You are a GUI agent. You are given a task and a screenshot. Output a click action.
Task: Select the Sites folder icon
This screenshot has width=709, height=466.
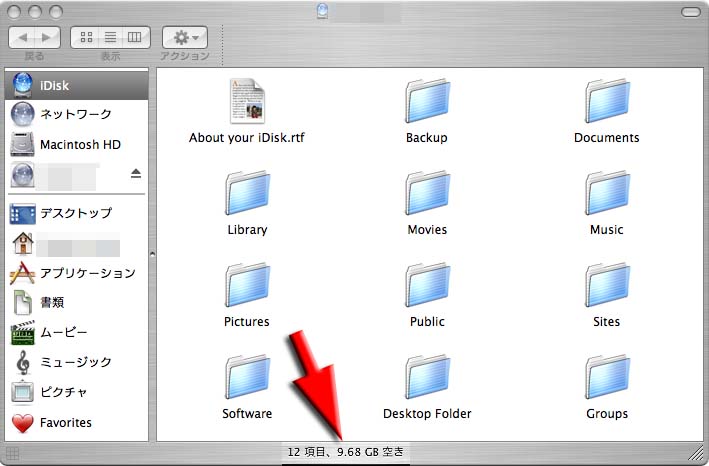click(x=607, y=285)
